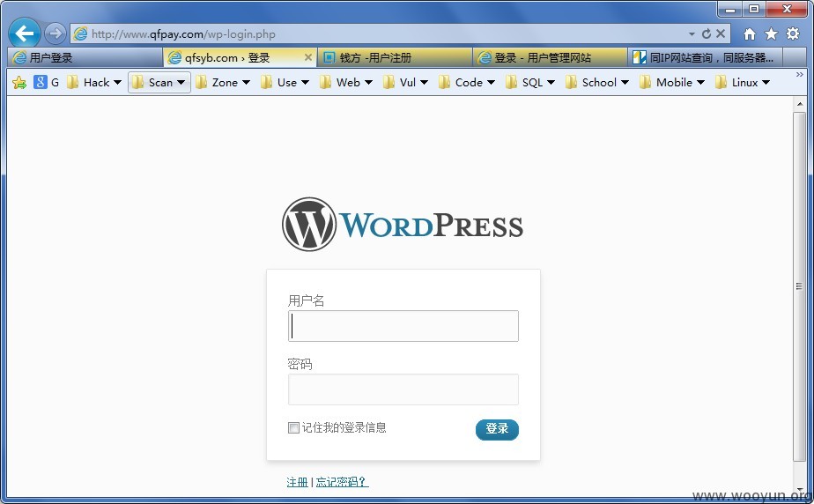Focus the 密码 password field
Viewport: 814px width, 504px height.
pos(403,389)
